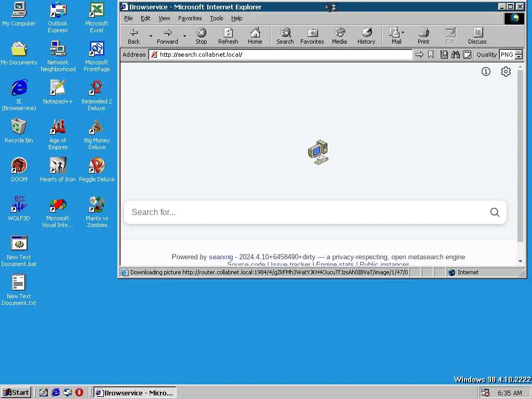Select the Recycle Bin icon
This screenshot has width=532, height=399.
(x=19, y=131)
